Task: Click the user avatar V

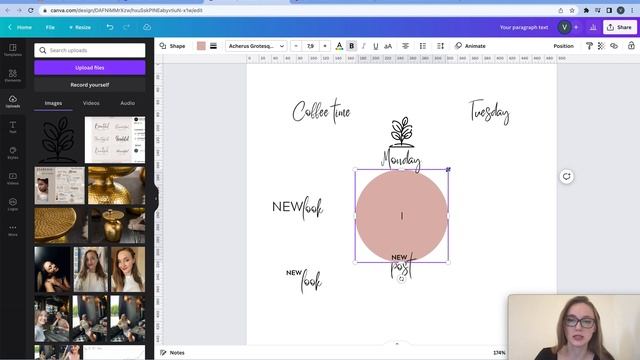Action: click(564, 27)
